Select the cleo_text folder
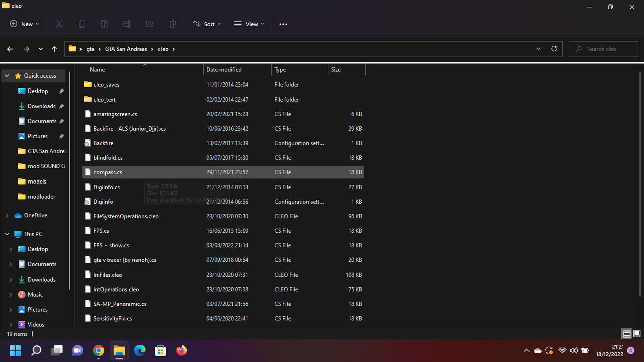Viewport: 644px width, 362px height. [223, 100]
